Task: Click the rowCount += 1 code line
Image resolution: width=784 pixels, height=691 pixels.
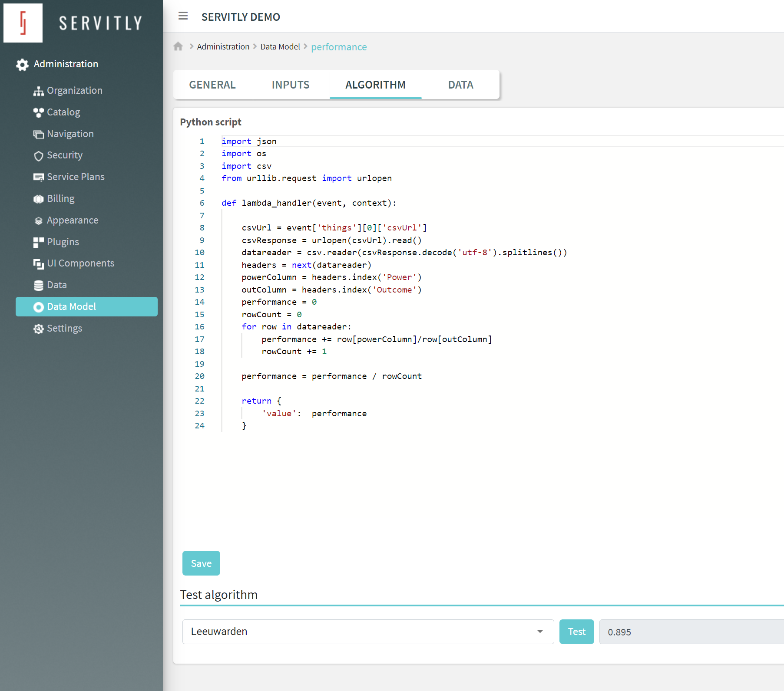Action: coord(294,351)
